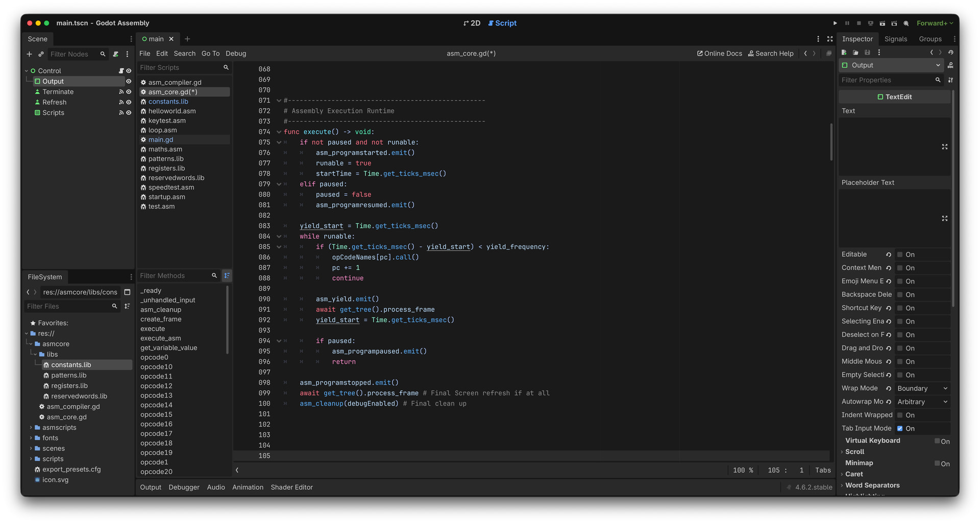Revert the Editable property with reset icon
Image resolution: width=980 pixels, height=524 pixels.
point(889,255)
